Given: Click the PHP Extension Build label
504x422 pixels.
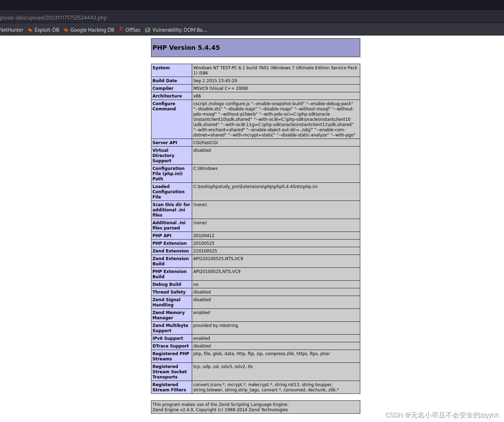Looking at the screenshot, I should pyautogui.click(x=170, y=274).
